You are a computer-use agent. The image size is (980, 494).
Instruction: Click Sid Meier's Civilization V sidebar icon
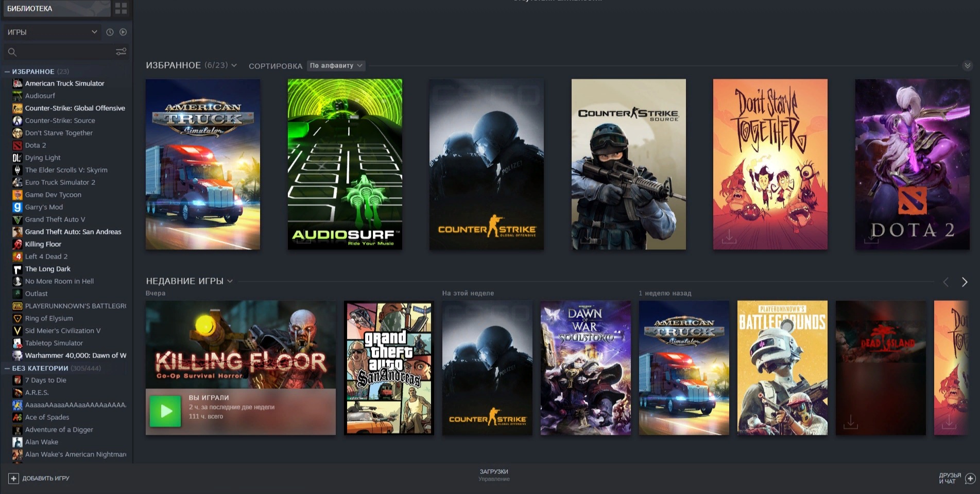coord(18,331)
